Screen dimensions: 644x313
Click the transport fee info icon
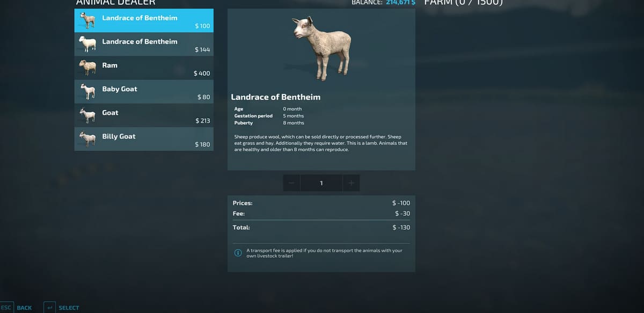tap(237, 253)
